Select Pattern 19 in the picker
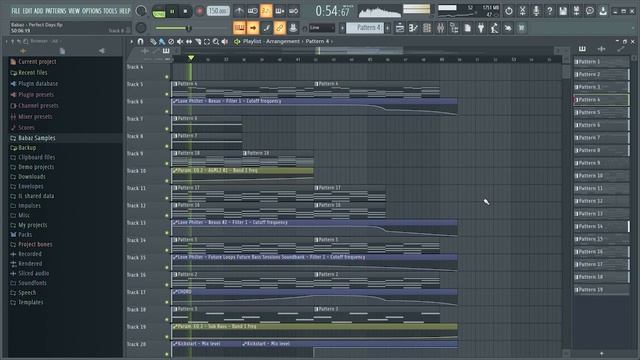This screenshot has height=360, width=640. click(x=601, y=289)
